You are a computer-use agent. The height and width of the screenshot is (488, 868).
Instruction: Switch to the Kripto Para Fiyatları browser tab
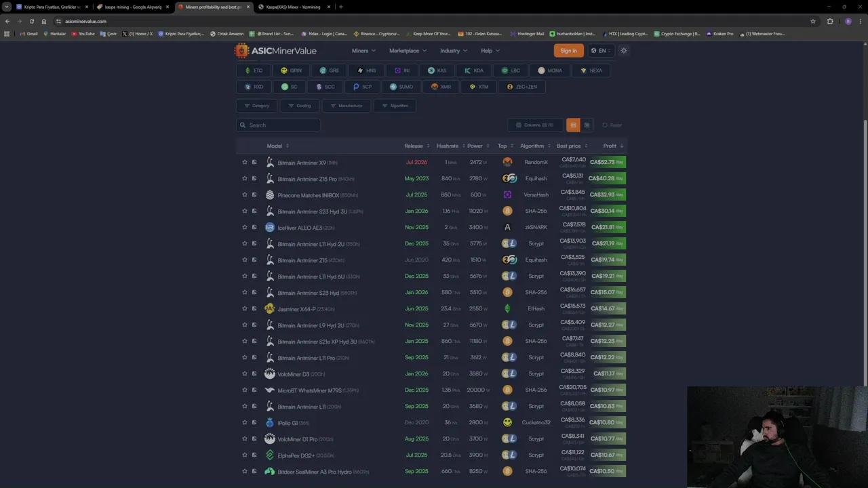53,7
